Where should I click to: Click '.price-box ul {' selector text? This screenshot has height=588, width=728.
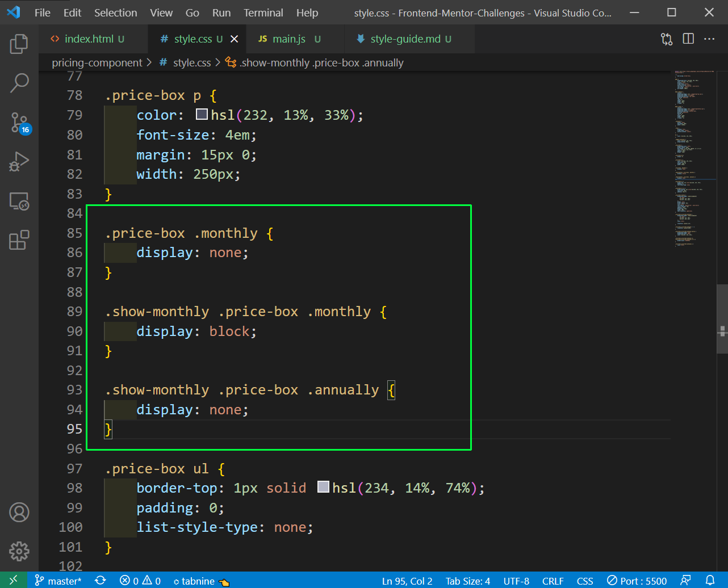coord(165,469)
